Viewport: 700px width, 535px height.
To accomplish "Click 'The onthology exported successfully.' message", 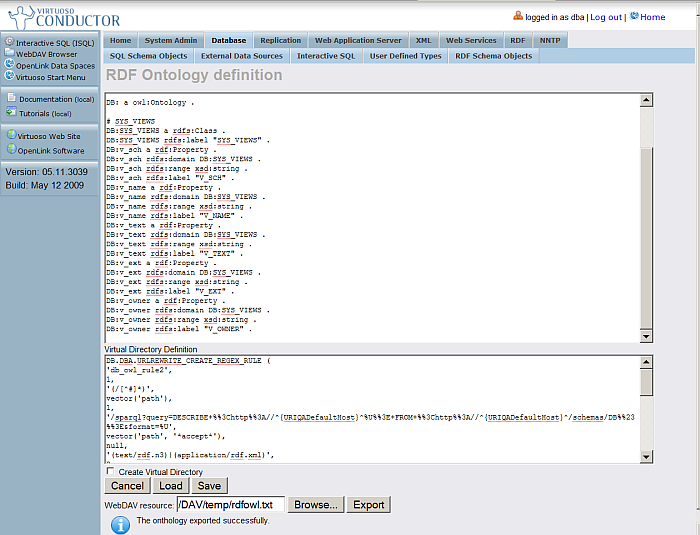I will (203, 520).
